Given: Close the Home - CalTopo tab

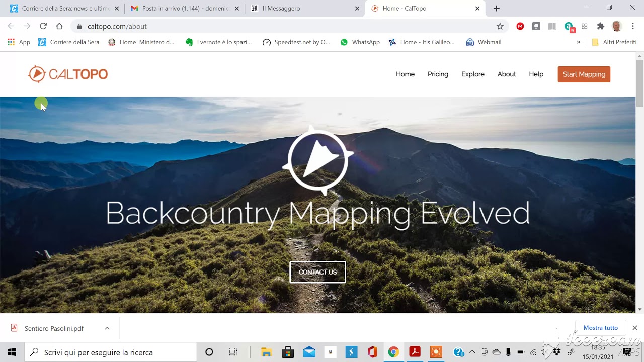Looking at the screenshot, I should 477,9.
